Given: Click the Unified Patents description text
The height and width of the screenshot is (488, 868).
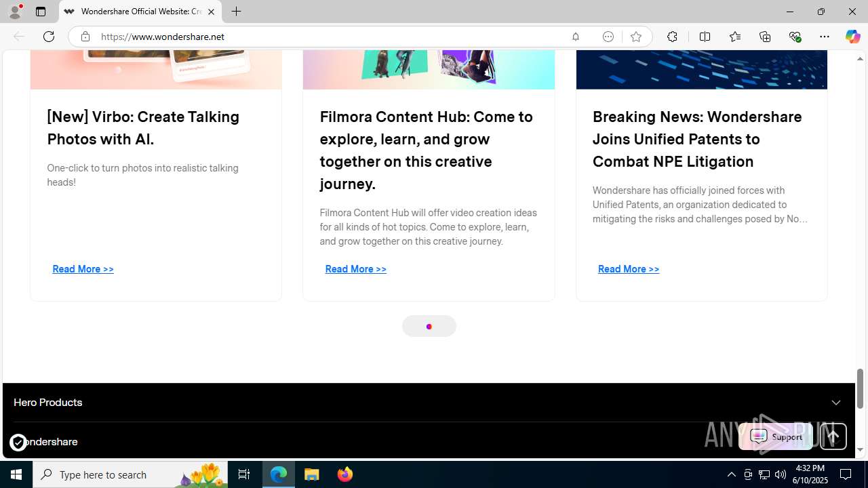Looking at the screenshot, I should coord(700,205).
